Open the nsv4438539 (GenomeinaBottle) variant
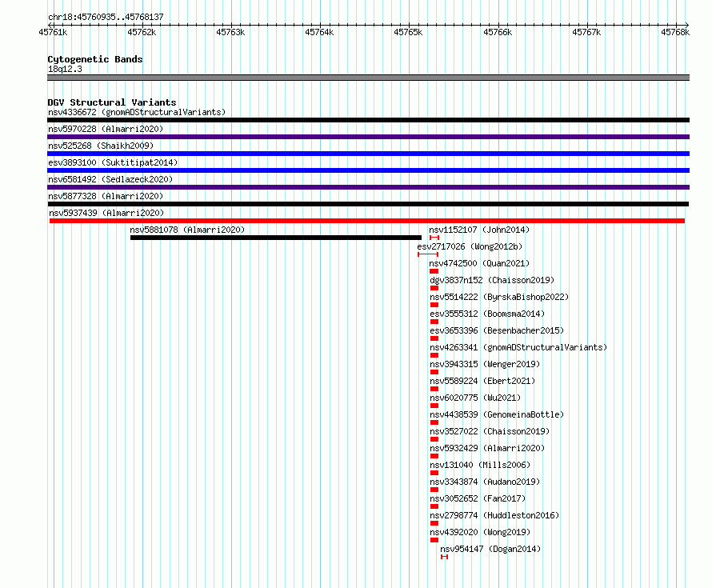This screenshot has height=588, width=712. click(x=497, y=414)
